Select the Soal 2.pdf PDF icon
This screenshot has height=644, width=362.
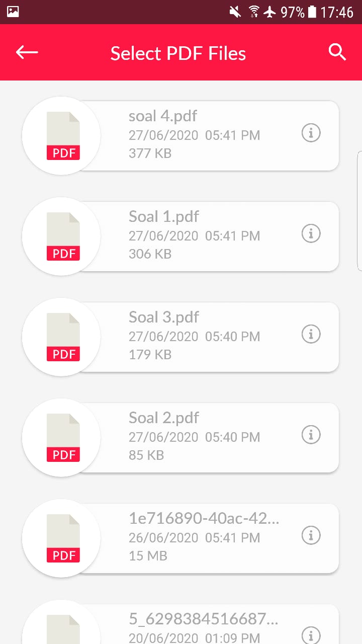(62, 438)
